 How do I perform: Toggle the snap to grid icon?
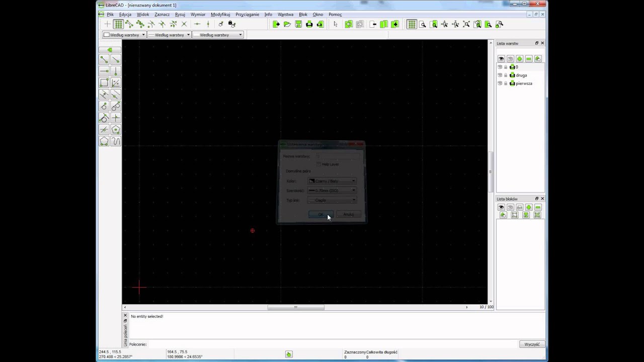point(118,24)
